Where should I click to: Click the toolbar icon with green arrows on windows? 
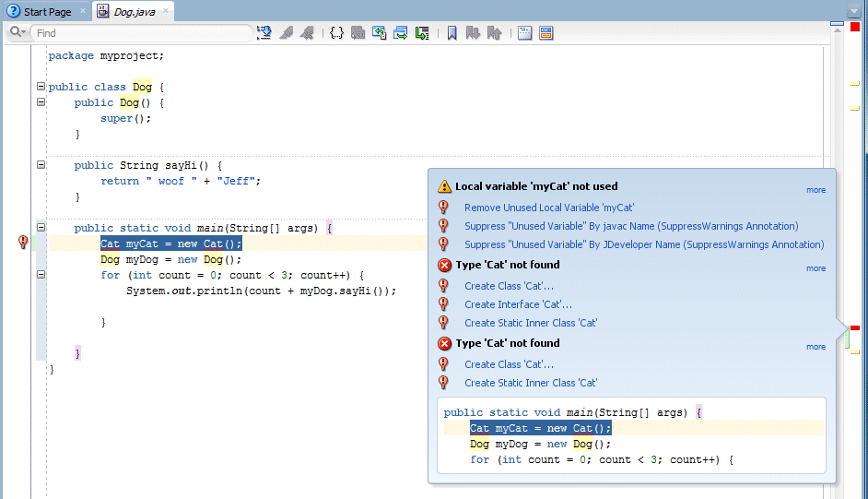tap(400, 33)
